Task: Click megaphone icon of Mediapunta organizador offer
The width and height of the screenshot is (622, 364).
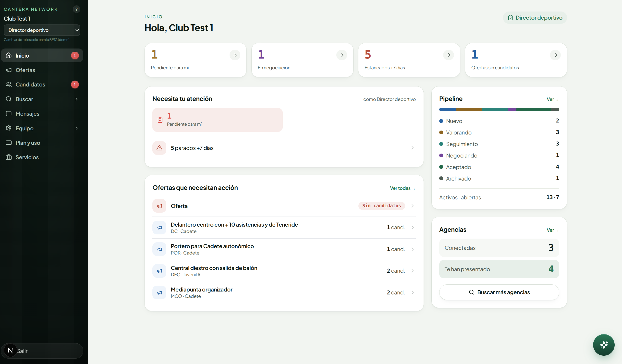Action: pyautogui.click(x=159, y=292)
